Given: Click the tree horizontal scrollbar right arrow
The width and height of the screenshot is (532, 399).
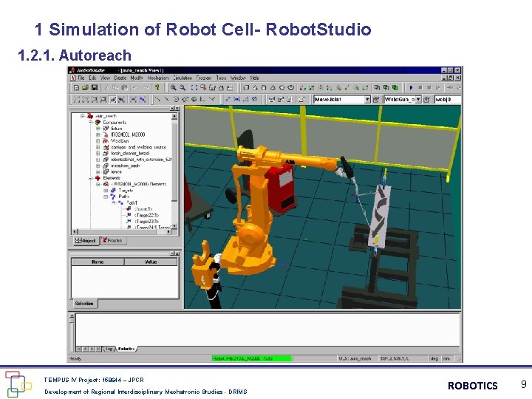Looking at the screenshot, I should pos(168,232).
